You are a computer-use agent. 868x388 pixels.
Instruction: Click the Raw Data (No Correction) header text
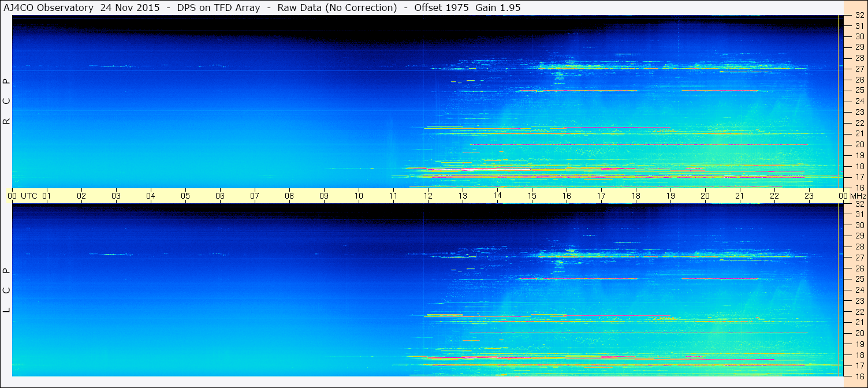click(337, 8)
